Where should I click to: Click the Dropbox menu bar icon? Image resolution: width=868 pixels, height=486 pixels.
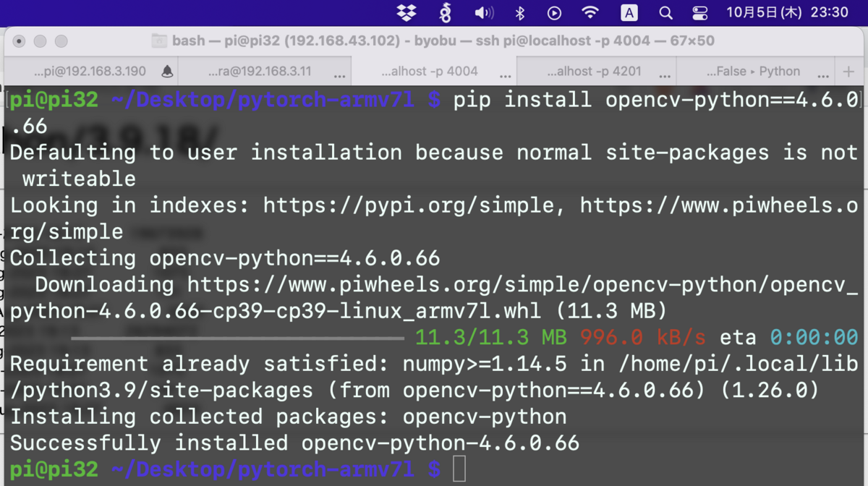point(407,12)
